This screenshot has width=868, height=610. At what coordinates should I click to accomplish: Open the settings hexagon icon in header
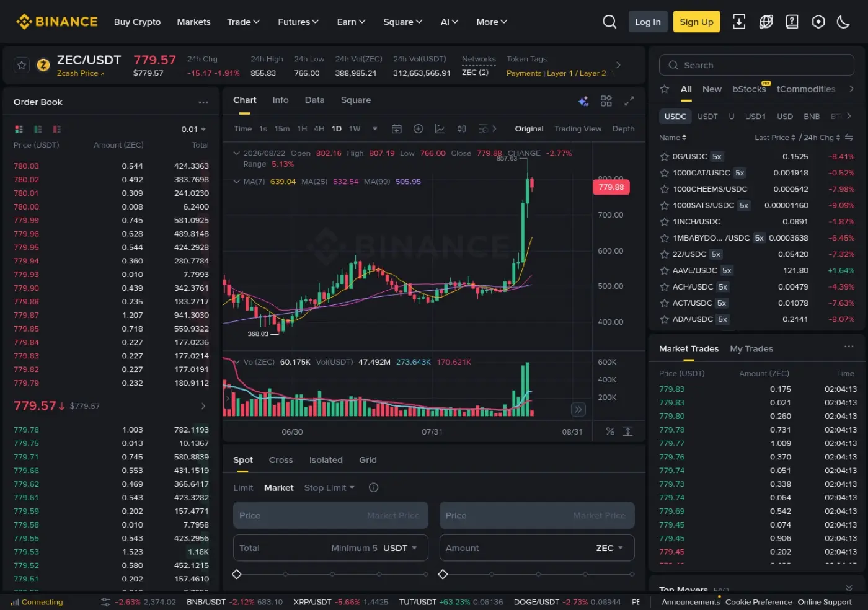click(x=818, y=22)
